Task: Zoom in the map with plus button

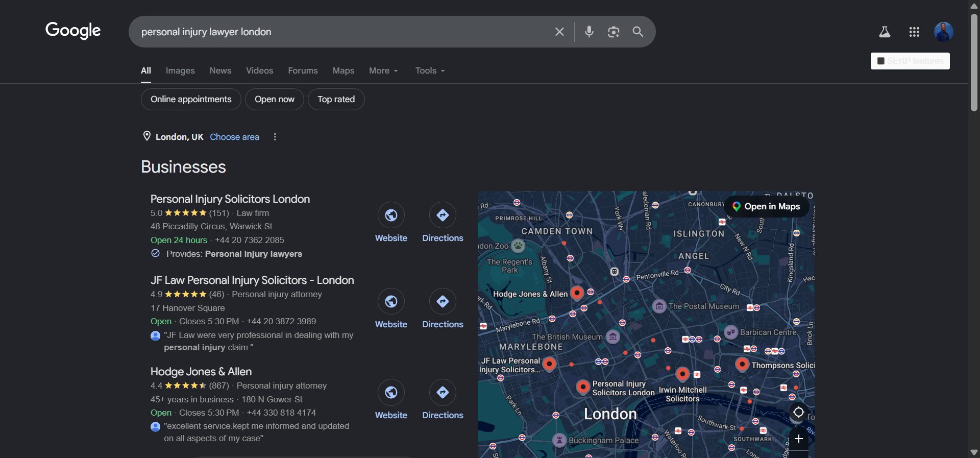Action: click(x=799, y=439)
